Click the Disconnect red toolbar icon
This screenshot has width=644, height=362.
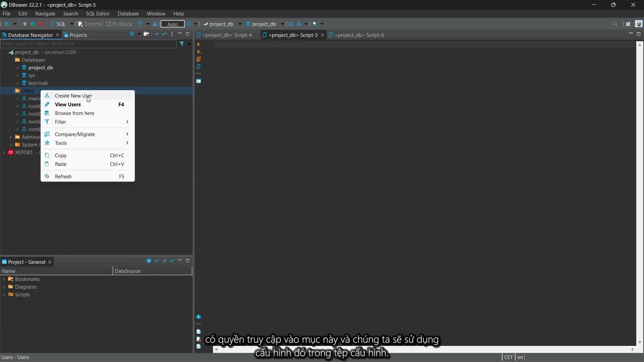click(x=41, y=24)
